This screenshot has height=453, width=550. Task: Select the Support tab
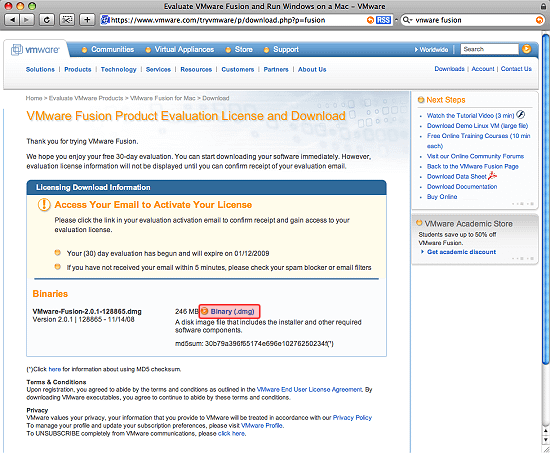coord(281,49)
